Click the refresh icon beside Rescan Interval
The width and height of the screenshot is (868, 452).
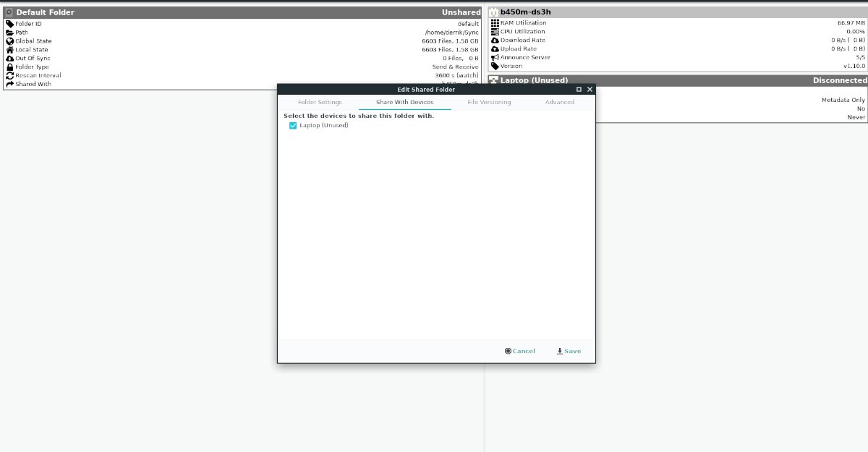pyautogui.click(x=9, y=75)
